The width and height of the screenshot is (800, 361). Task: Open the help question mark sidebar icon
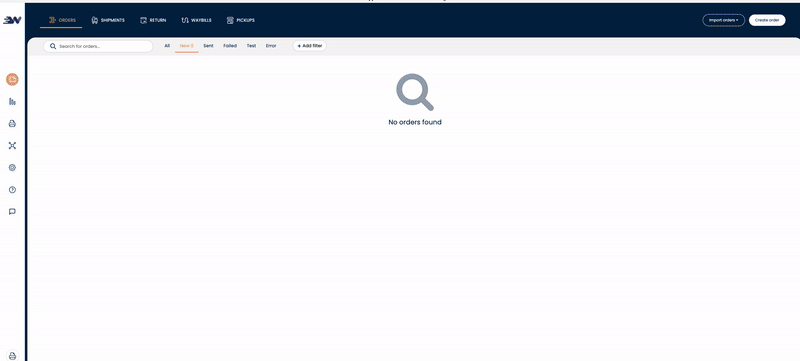click(x=12, y=190)
